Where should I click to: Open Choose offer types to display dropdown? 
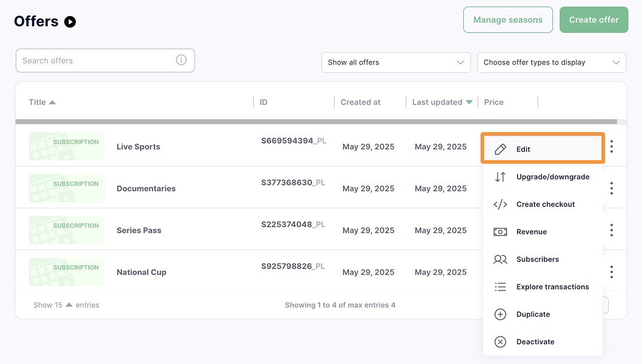pos(551,62)
